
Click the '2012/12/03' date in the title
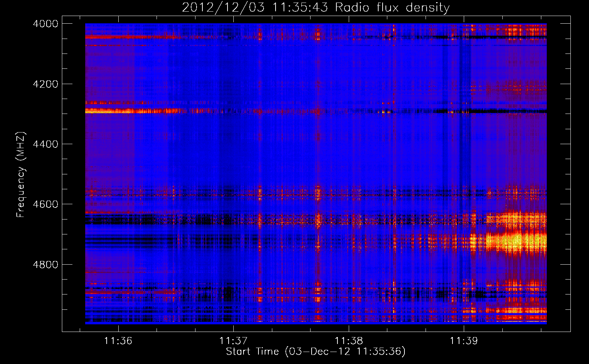[223, 8]
